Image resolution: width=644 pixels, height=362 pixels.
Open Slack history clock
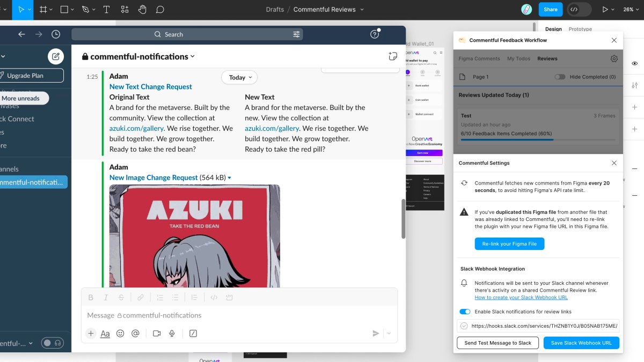click(x=56, y=34)
